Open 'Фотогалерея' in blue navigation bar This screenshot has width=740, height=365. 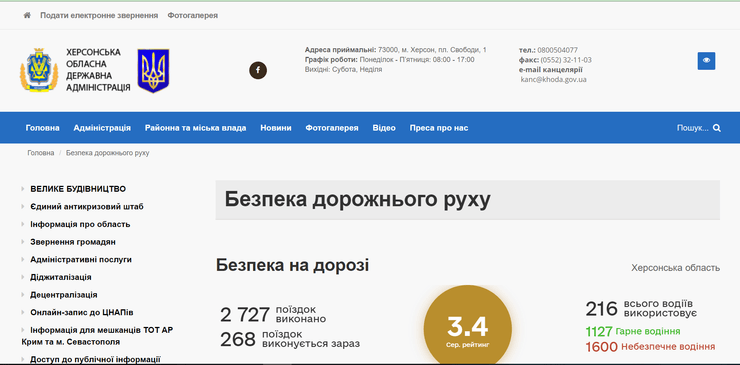[x=332, y=128]
